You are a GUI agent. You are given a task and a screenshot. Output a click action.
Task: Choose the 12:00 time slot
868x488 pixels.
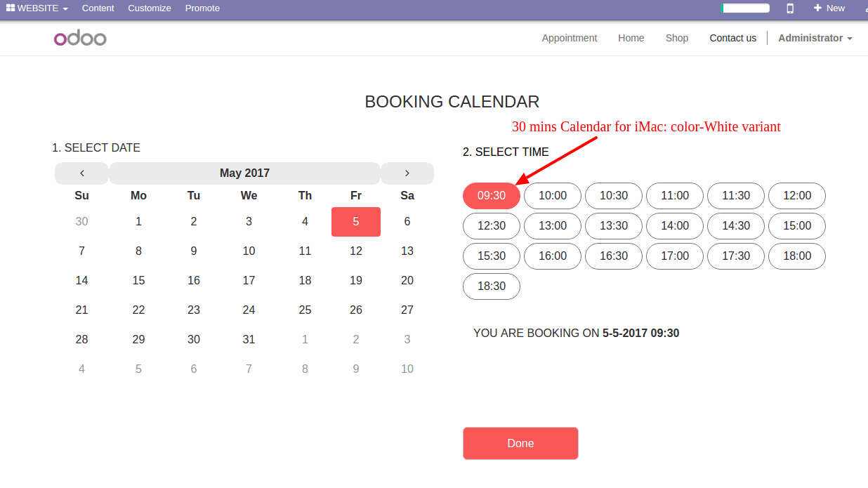pyautogui.click(x=797, y=195)
